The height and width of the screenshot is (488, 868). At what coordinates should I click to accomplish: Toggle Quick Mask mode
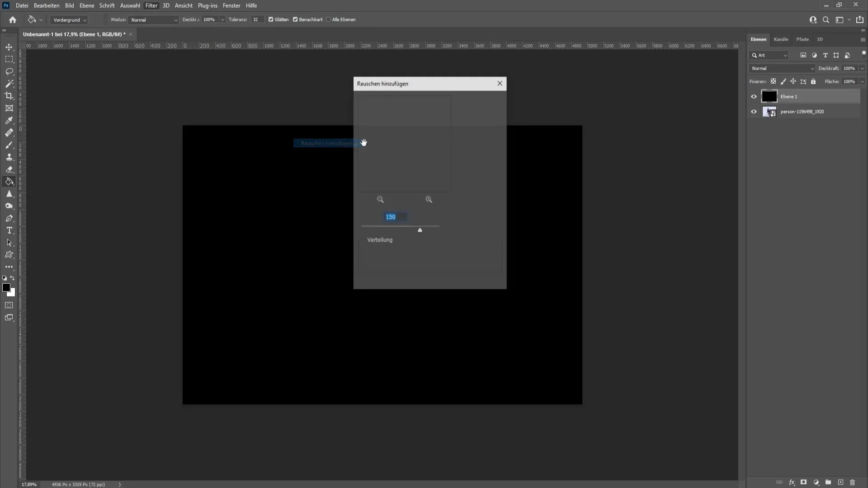[x=9, y=305]
